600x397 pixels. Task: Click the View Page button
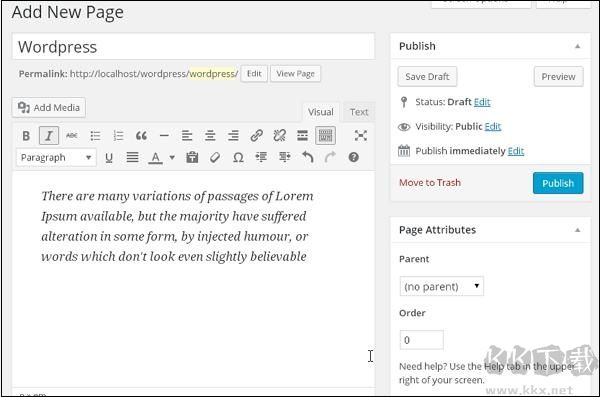coord(295,74)
